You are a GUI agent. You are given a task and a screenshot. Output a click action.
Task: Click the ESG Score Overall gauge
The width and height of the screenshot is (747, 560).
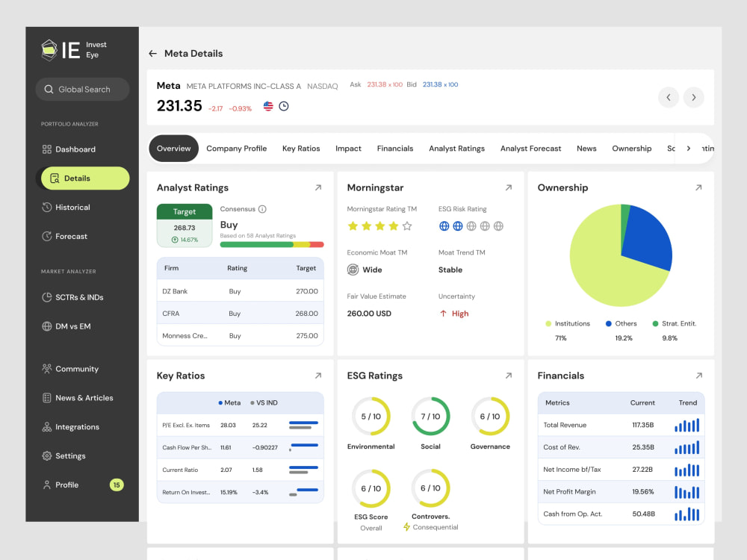(371, 488)
